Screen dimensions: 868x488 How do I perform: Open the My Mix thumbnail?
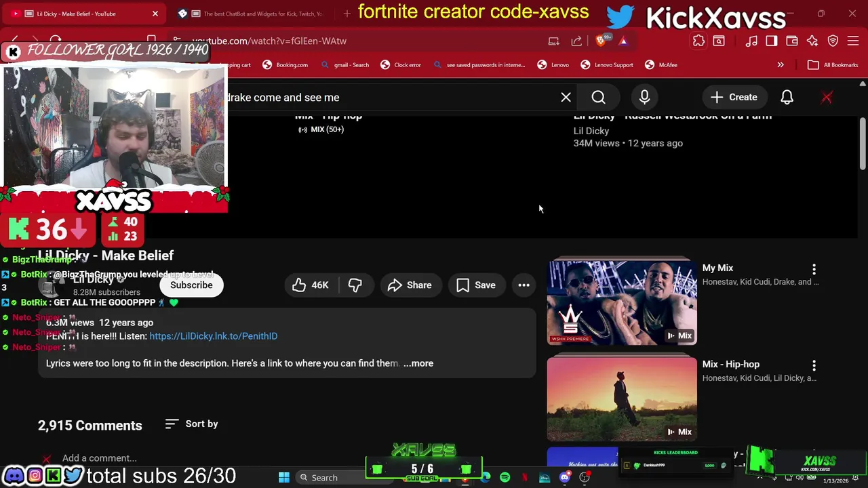pos(622,303)
